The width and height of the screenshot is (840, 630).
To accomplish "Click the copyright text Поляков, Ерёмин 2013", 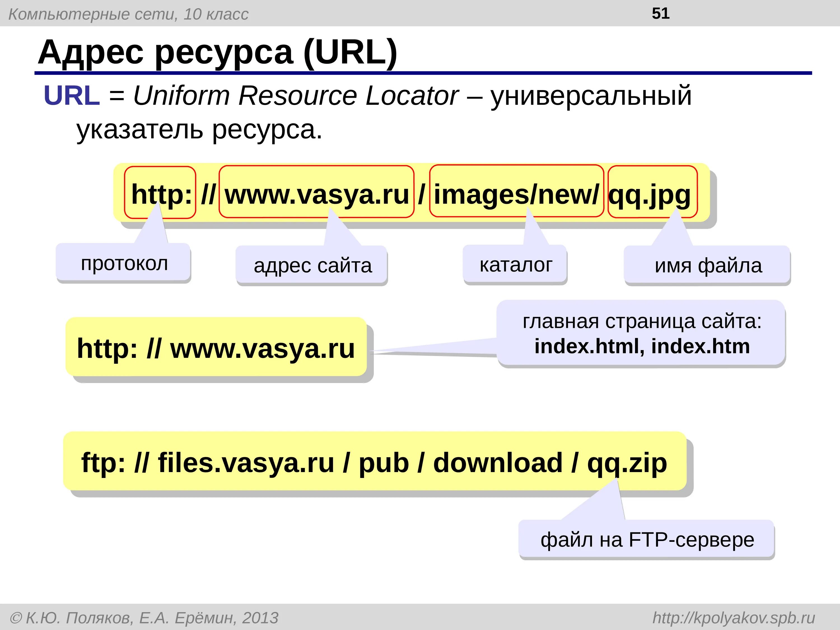I will tap(144, 617).
